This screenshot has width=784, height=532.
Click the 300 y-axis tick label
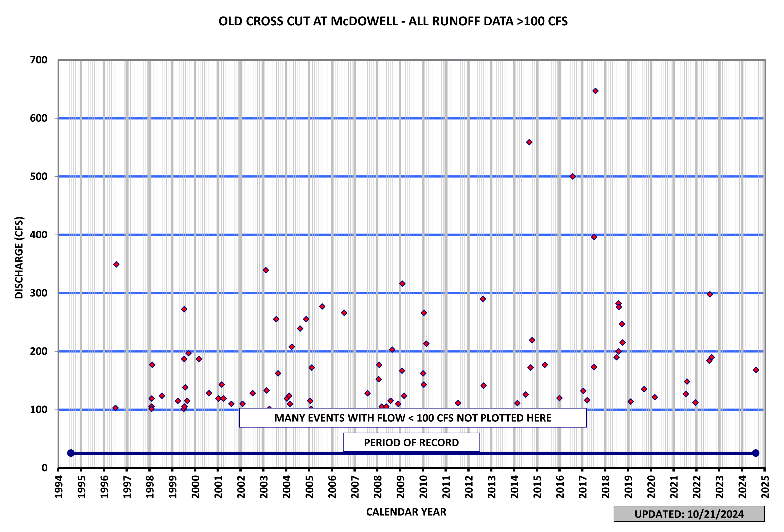point(39,293)
